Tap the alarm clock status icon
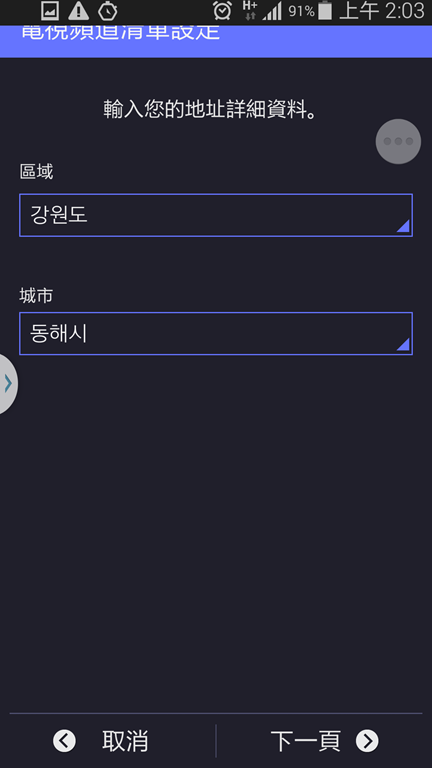Image resolution: width=432 pixels, height=768 pixels. click(x=222, y=11)
